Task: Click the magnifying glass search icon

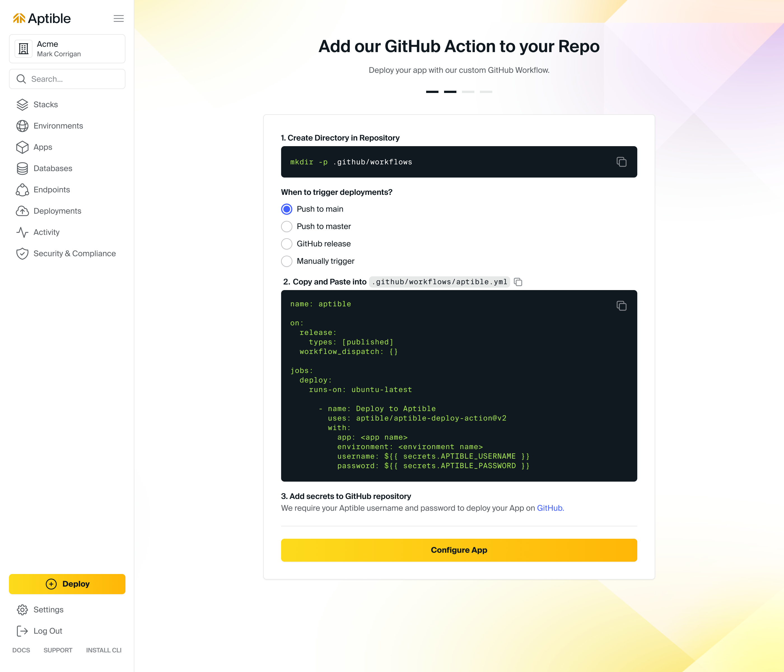Action: click(x=21, y=79)
